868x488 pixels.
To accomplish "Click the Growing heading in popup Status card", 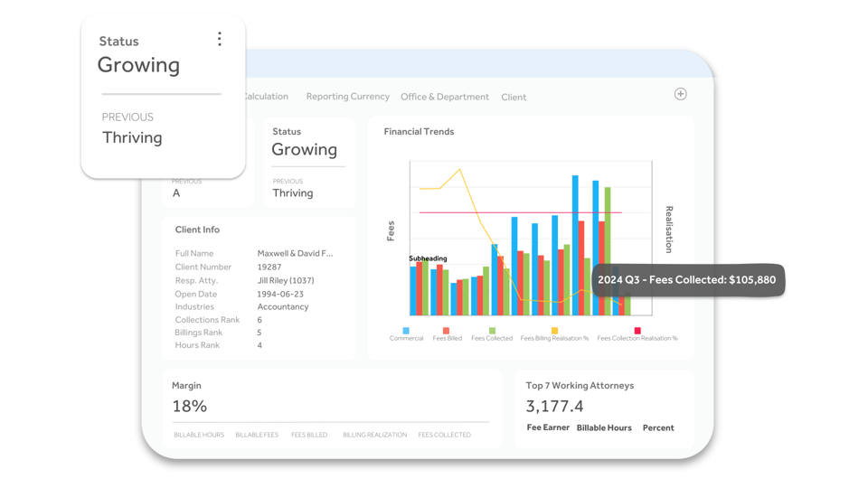I will click(138, 65).
